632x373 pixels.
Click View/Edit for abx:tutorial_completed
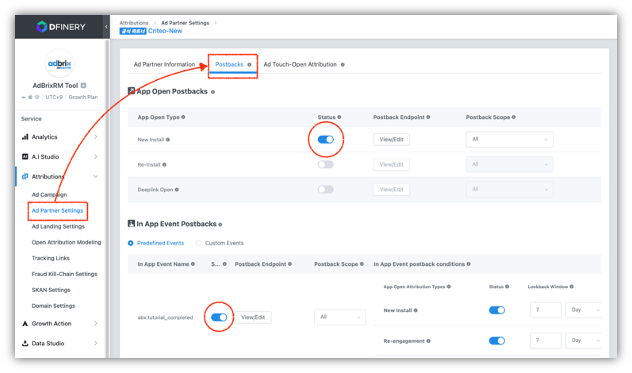point(253,317)
